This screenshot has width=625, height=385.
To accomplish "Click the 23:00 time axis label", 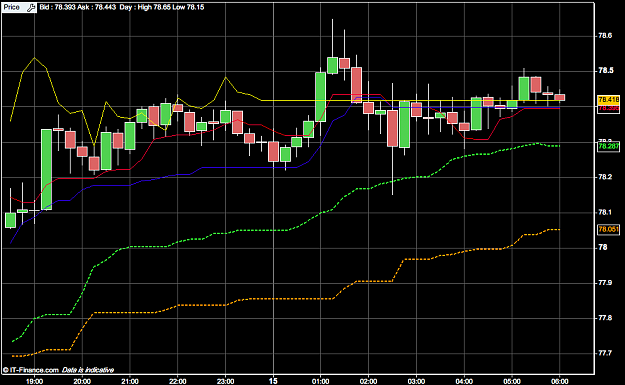I will tap(225, 381).
